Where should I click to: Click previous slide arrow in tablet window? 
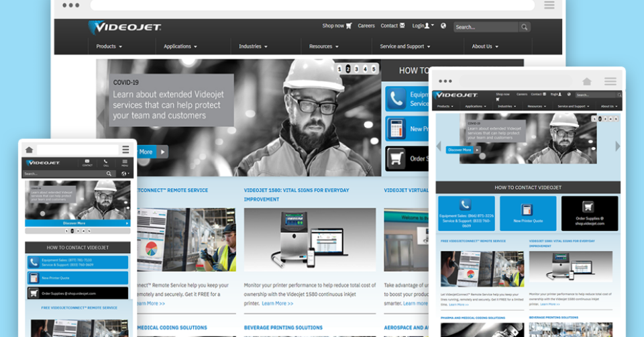point(439,146)
